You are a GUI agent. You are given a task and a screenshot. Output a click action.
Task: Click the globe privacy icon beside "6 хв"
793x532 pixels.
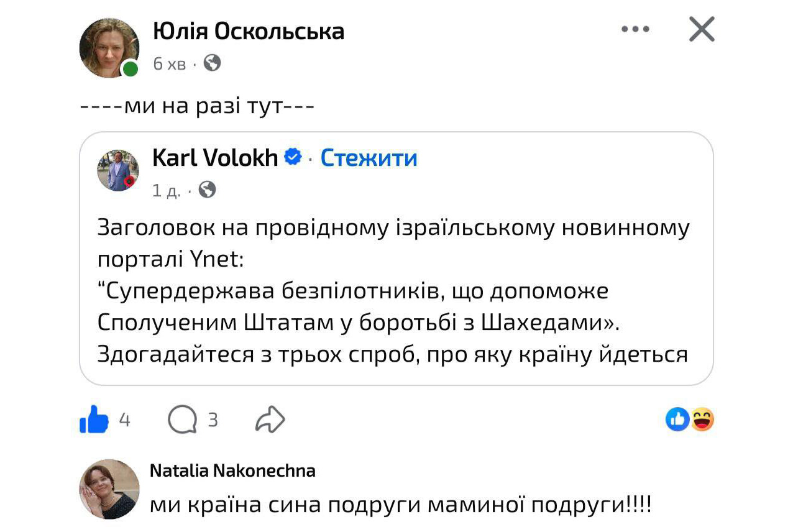tap(212, 63)
